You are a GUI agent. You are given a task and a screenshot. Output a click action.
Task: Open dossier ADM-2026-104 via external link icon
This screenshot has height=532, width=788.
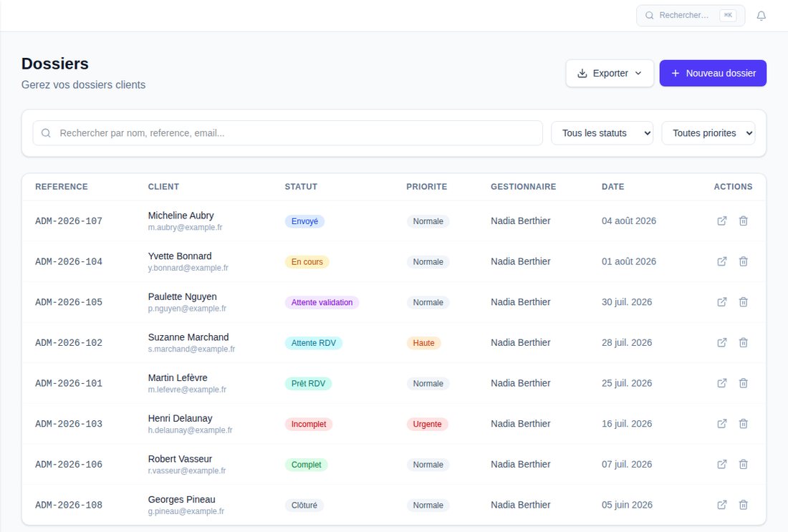721,262
